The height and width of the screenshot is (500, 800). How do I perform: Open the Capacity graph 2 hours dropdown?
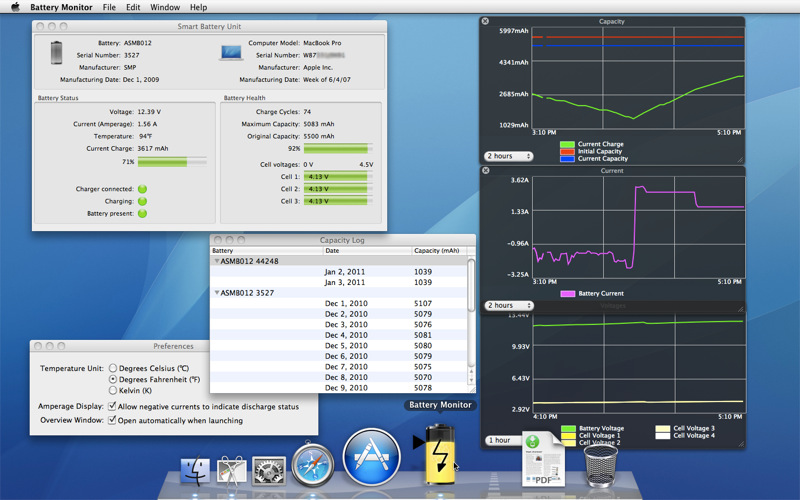point(509,156)
